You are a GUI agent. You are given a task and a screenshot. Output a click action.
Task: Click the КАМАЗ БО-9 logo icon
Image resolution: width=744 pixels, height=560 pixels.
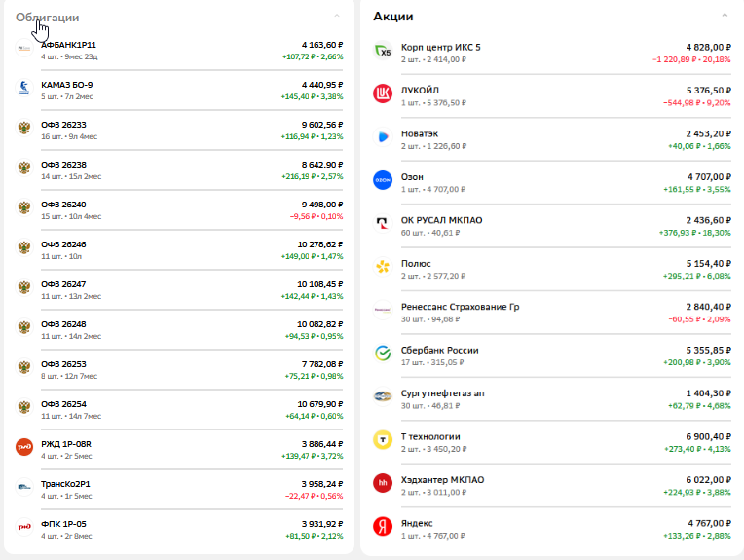pos(24,88)
